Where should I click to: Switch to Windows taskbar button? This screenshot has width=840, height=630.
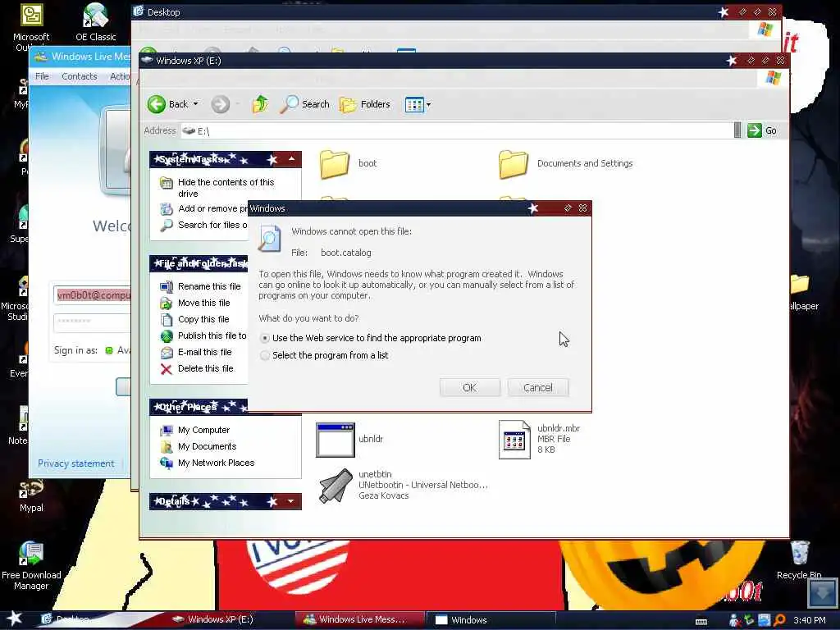[x=491, y=620]
